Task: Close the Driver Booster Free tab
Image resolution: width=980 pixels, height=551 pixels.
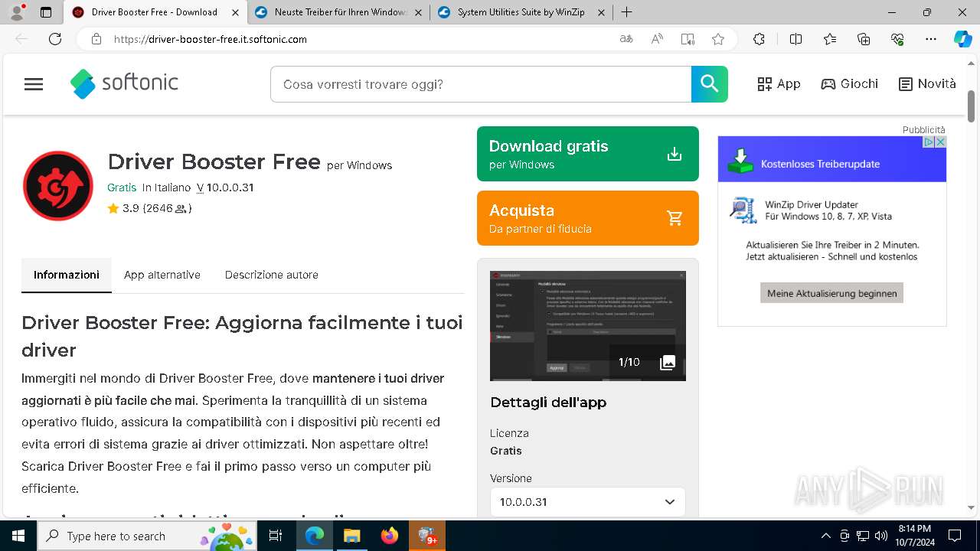Action: click(236, 12)
